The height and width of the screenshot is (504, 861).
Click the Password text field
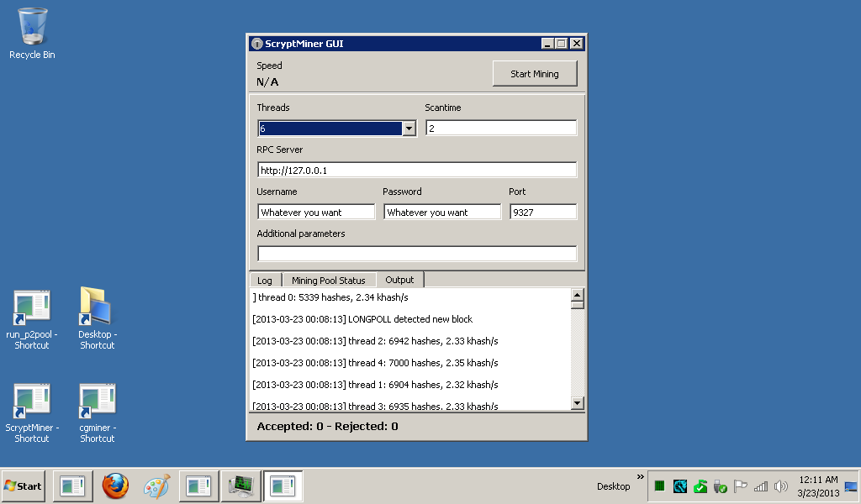click(442, 212)
